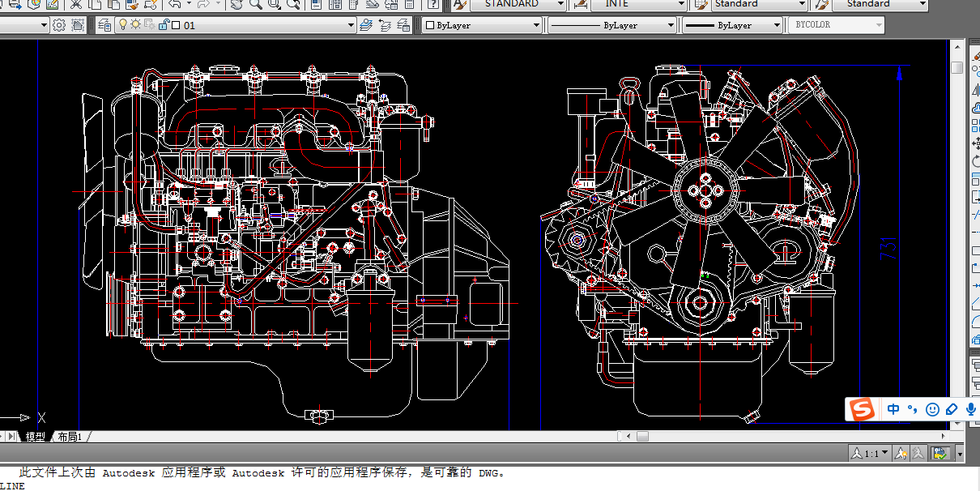
Task: Click the Make Object's Layer Current icon
Action: point(367,25)
